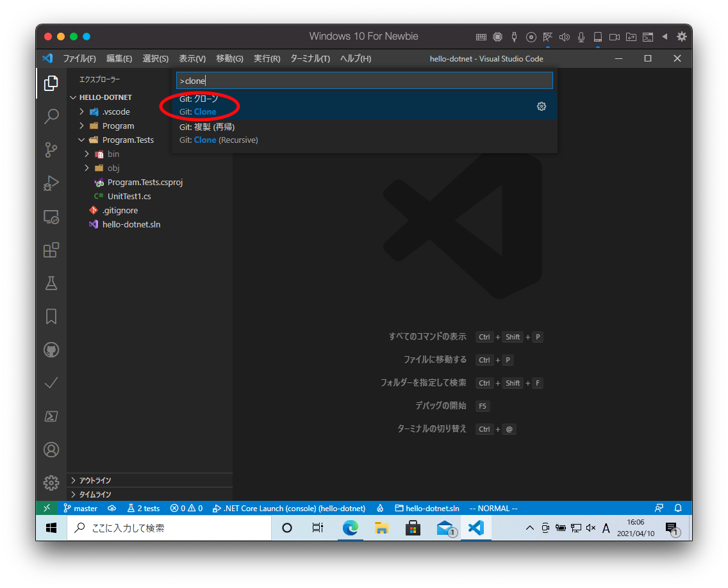Configure keybinding gear for Git Clone command
Image resolution: width=728 pixels, height=588 pixels.
(x=542, y=106)
